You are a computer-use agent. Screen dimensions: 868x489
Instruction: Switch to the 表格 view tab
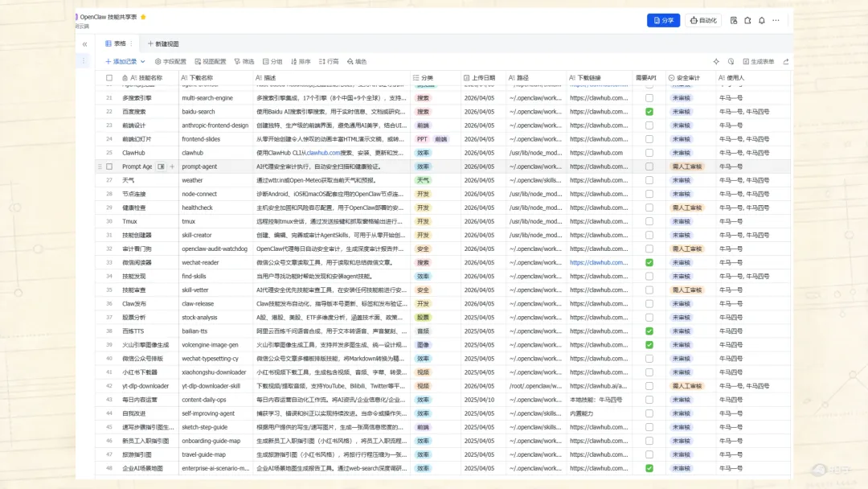coord(116,43)
